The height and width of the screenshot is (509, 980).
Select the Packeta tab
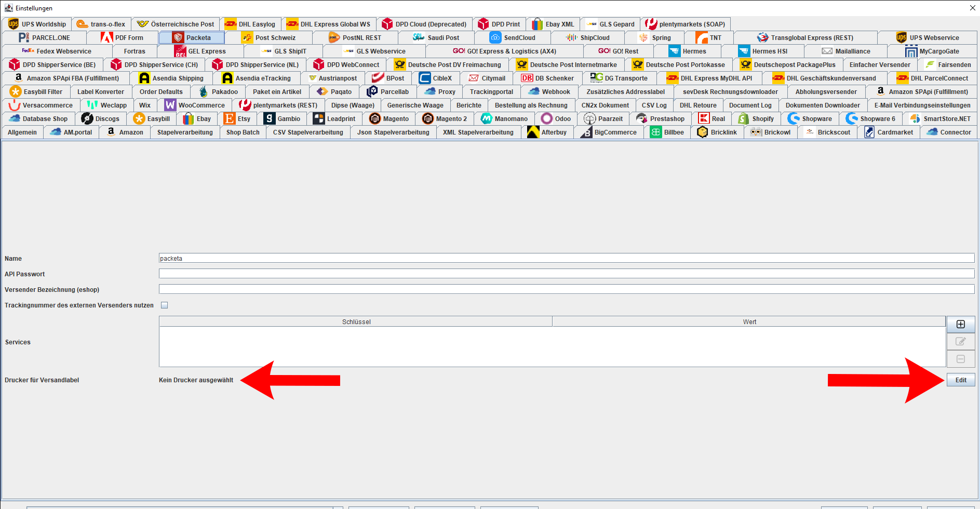(x=192, y=37)
